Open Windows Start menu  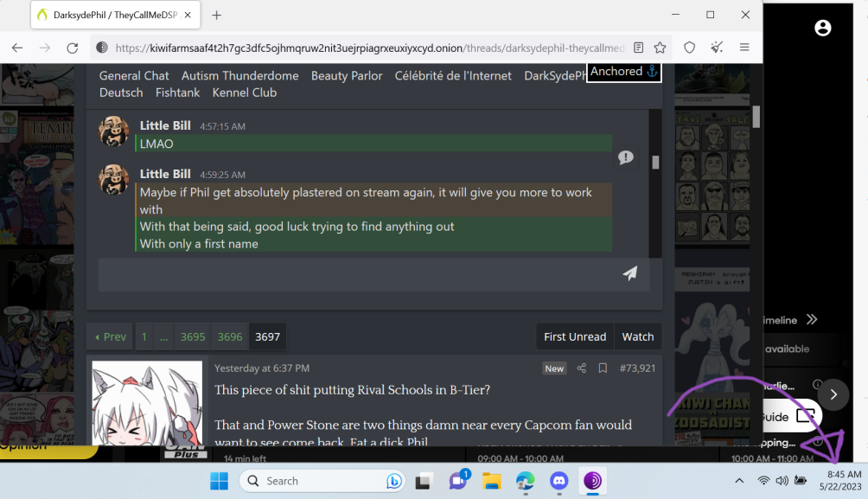point(220,481)
